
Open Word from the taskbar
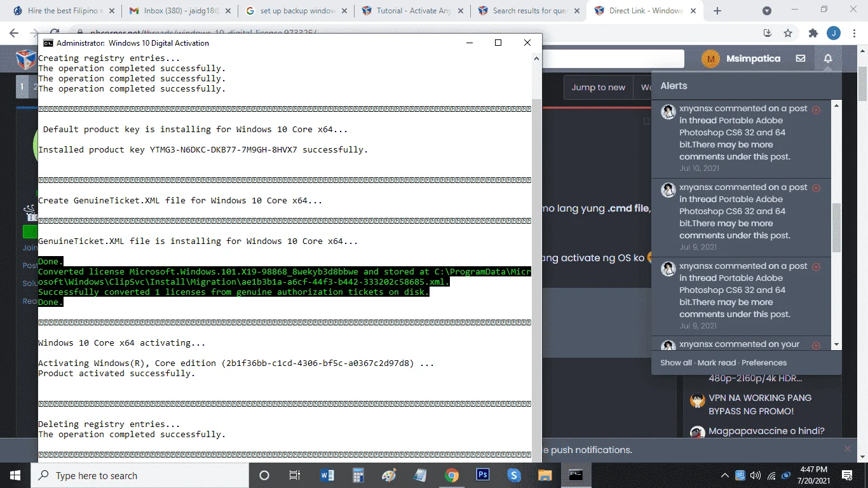click(x=327, y=475)
